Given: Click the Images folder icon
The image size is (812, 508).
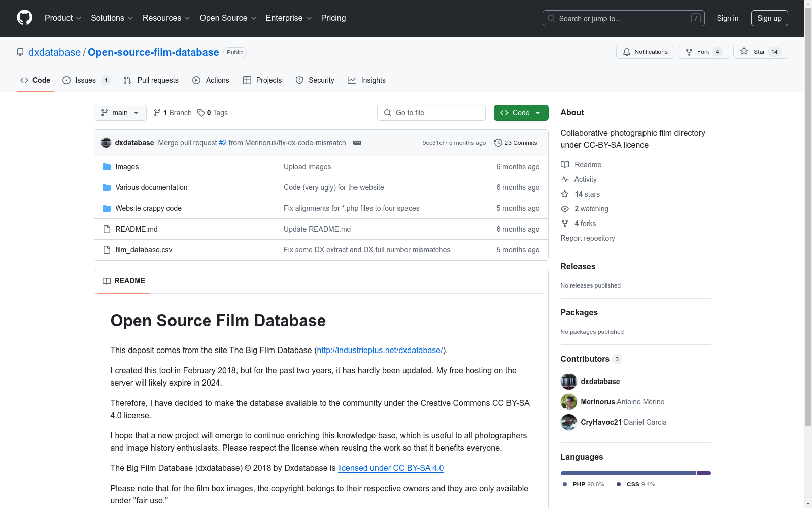Looking at the screenshot, I should pyautogui.click(x=107, y=167).
